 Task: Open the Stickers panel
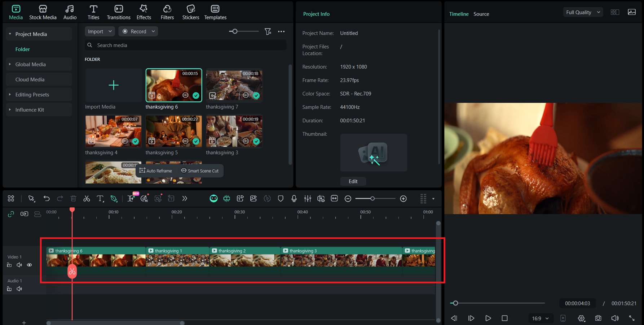pos(190,12)
